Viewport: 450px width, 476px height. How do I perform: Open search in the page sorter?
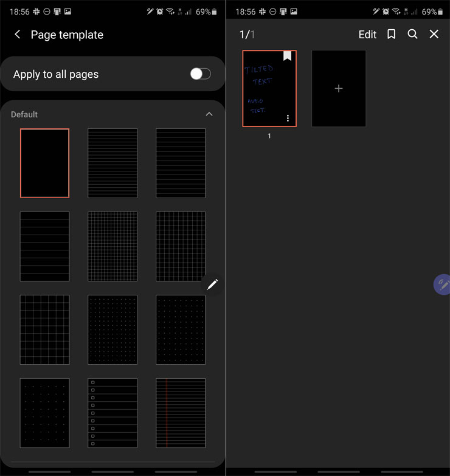coord(412,35)
